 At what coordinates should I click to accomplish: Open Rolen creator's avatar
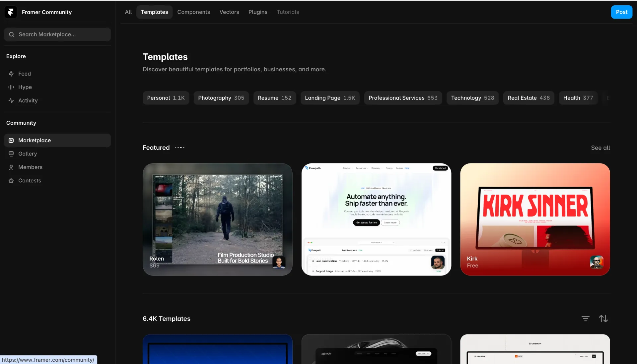point(279,262)
